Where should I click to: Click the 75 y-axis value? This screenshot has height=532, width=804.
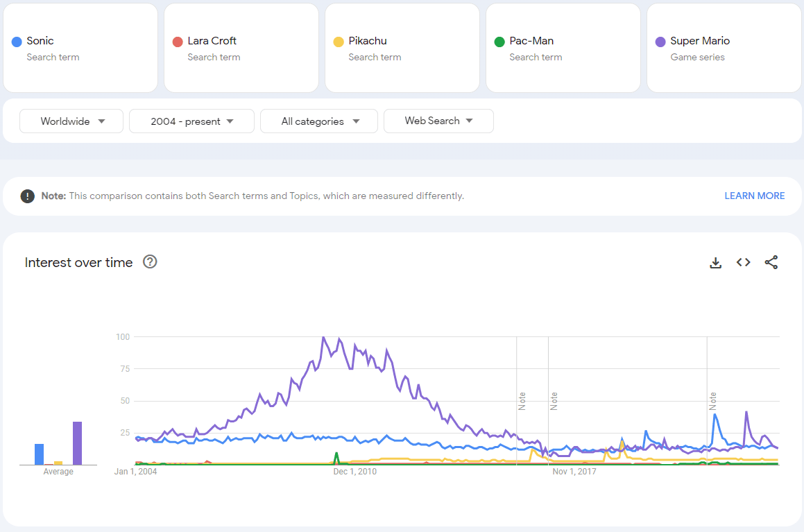125,368
